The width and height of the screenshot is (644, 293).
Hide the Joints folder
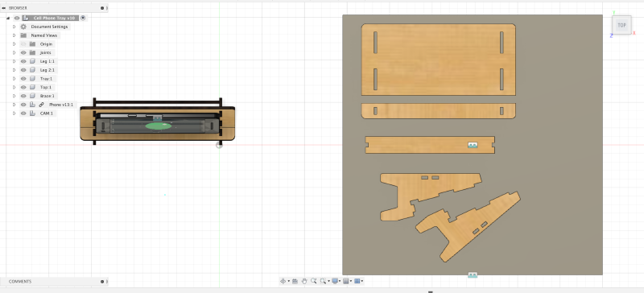(x=23, y=52)
